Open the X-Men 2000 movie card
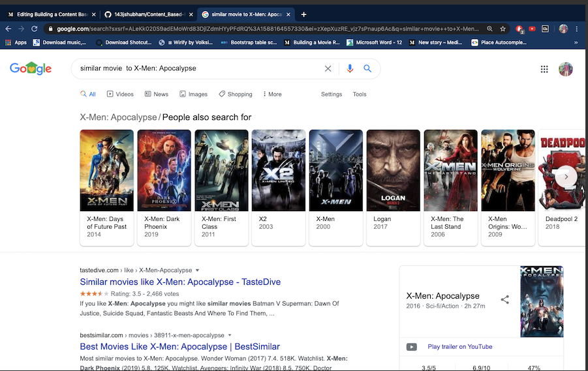 tap(336, 188)
